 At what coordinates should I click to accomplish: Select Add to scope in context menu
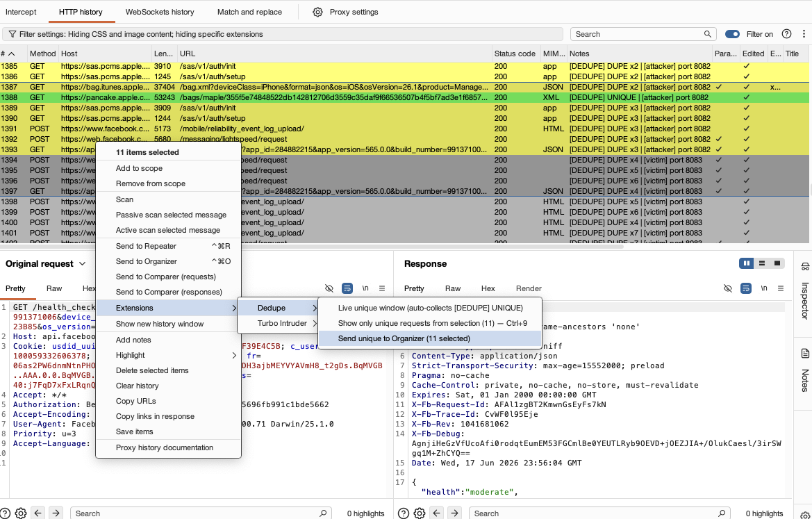click(x=168, y=168)
